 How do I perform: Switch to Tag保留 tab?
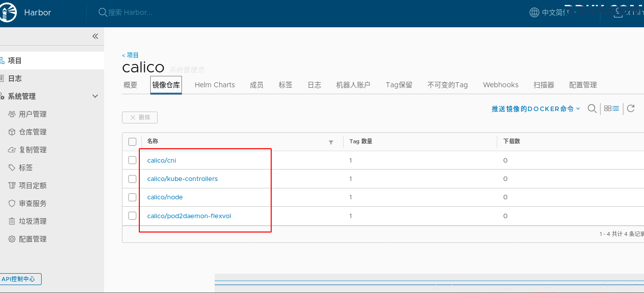coord(399,85)
